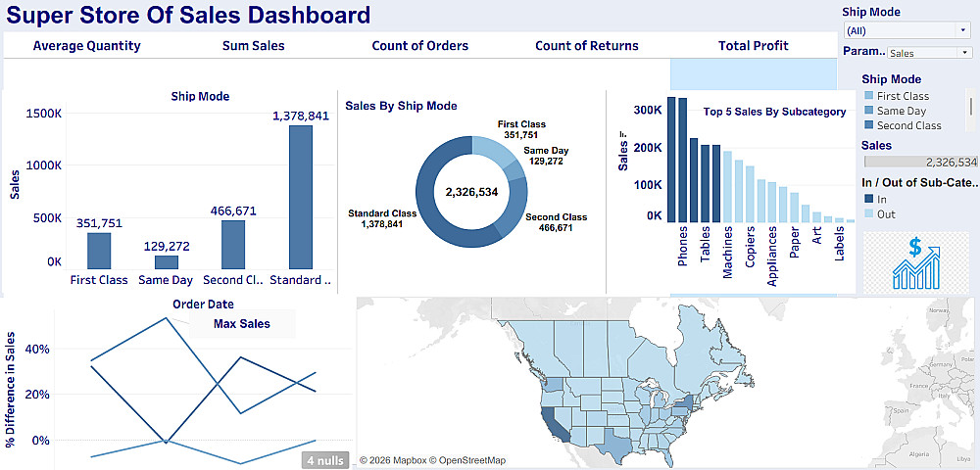Open the OpenStreetMap attribution link
Viewport: 980px width, 470px height.
465,460
